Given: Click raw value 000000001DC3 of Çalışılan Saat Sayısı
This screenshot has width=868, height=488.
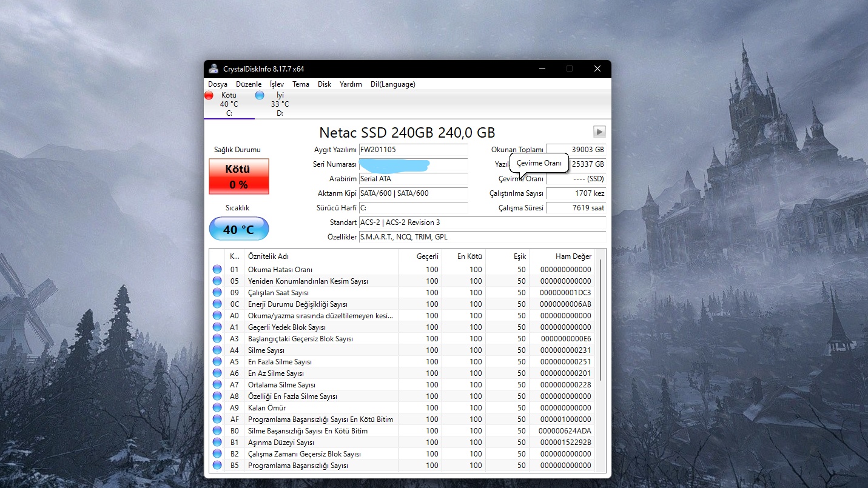Looking at the screenshot, I should coord(565,293).
